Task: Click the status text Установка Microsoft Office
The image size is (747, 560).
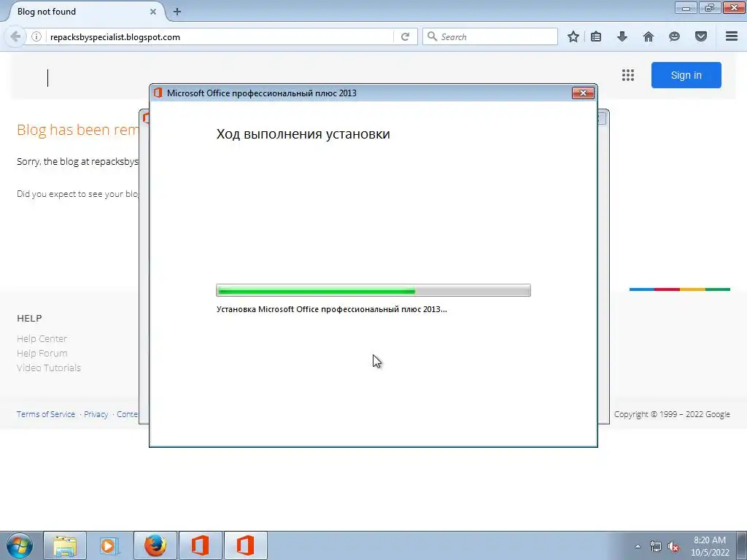Action: pyautogui.click(x=332, y=309)
